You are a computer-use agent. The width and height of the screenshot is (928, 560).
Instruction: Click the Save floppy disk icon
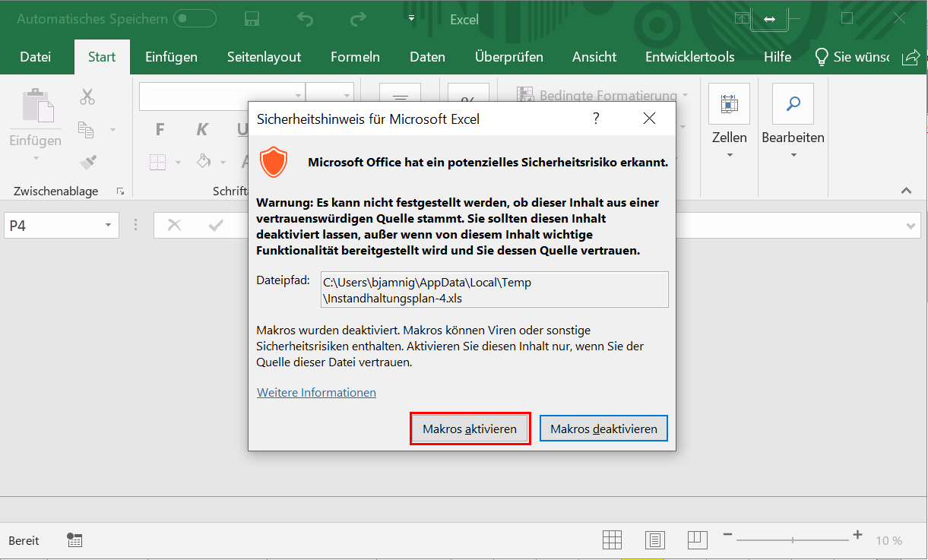tap(252, 19)
